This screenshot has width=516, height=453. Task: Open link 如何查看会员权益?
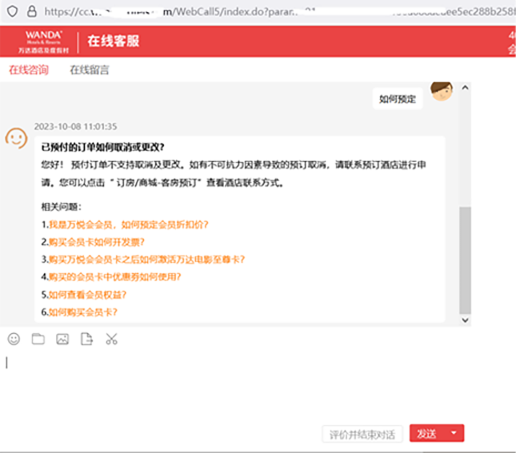point(88,295)
